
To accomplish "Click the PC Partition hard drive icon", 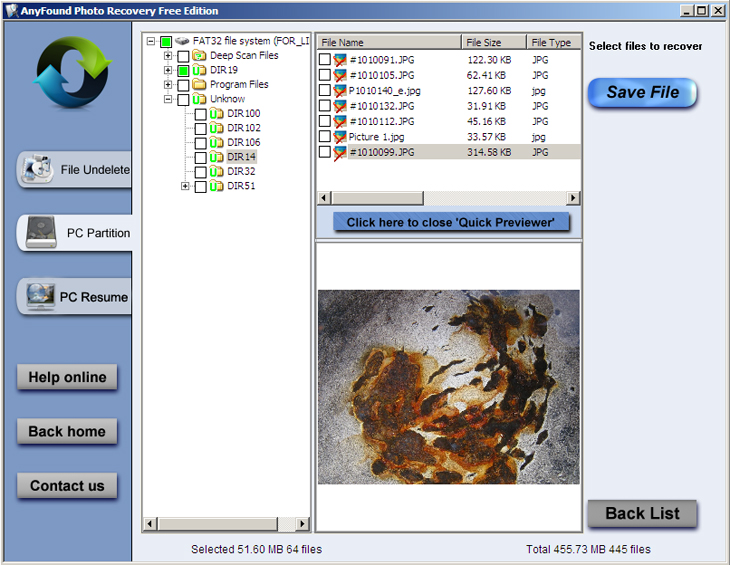I will click(x=41, y=232).
